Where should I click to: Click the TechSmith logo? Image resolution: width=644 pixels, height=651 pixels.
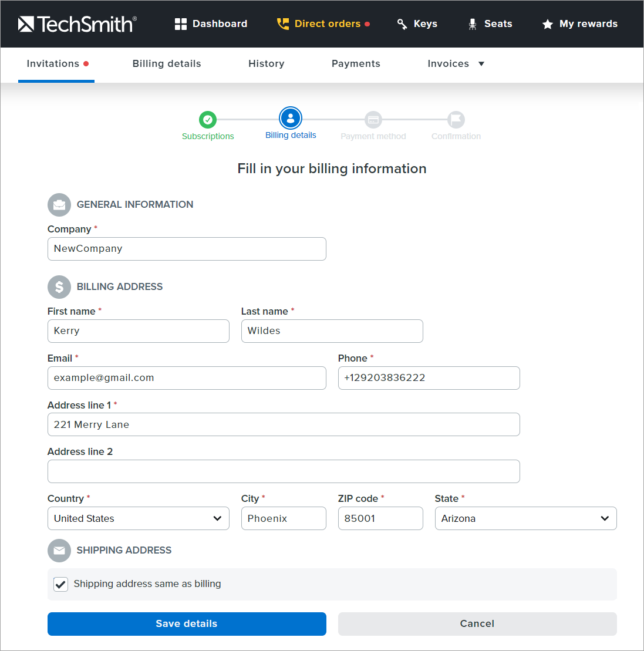coord(77,24)
